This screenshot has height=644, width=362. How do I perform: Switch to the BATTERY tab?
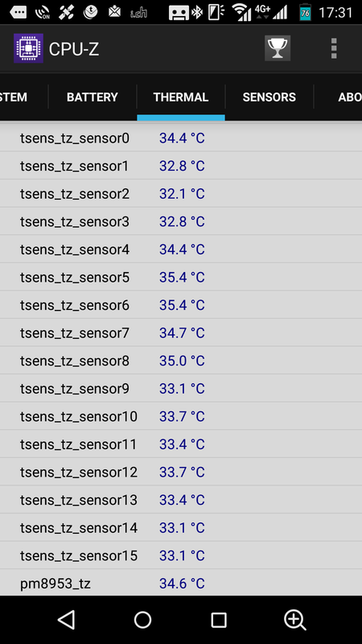coord(93,97)
